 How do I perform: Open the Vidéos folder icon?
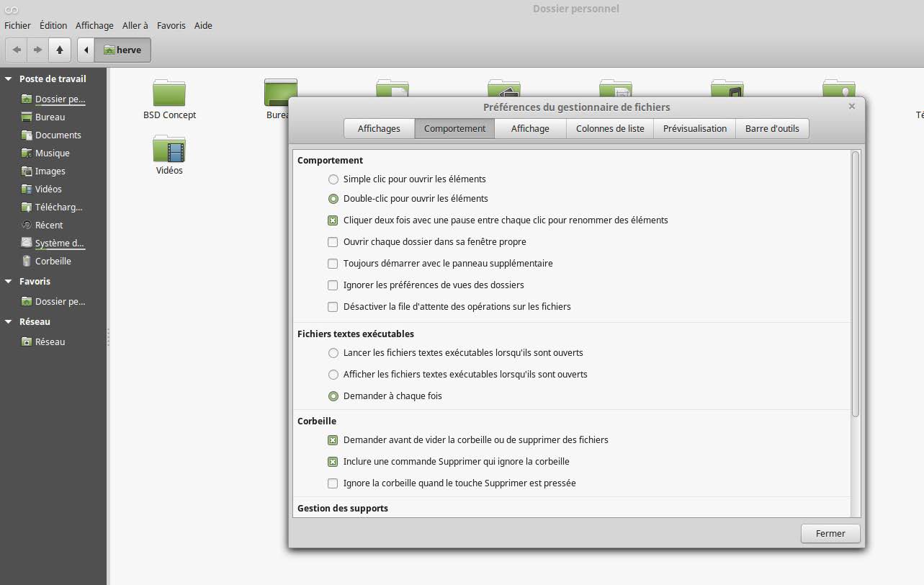169,149
